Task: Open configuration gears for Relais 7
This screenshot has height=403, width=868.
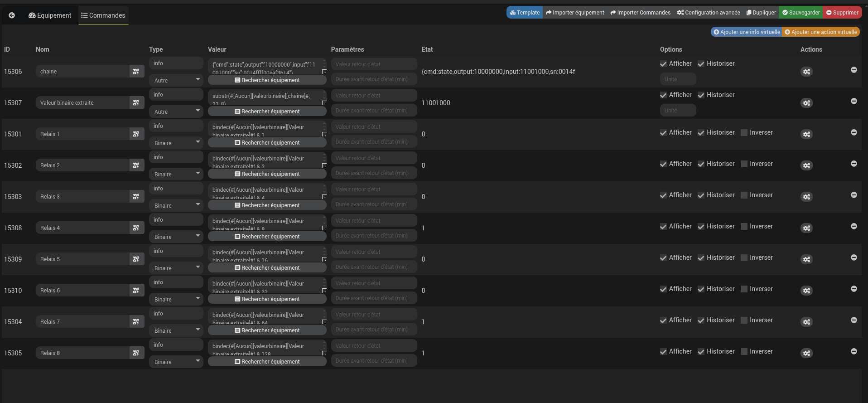Action: [x=806, y=322]
